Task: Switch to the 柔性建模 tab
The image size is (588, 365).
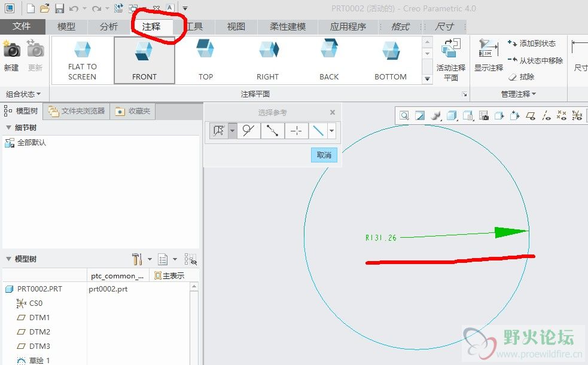Action: (288, 26)
